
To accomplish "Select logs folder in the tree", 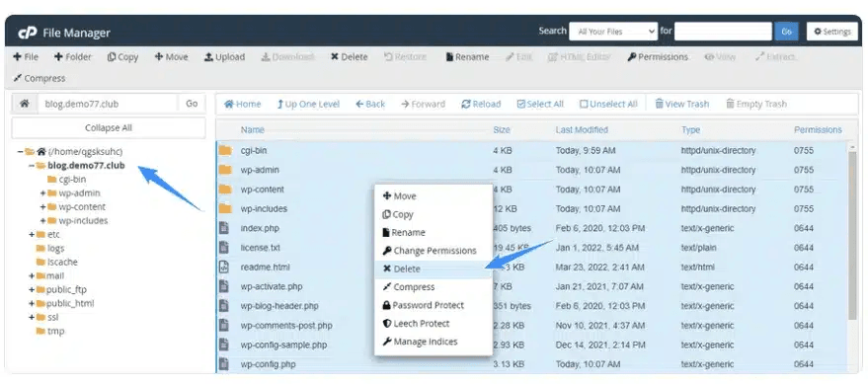I will click(x=55, y=249).
